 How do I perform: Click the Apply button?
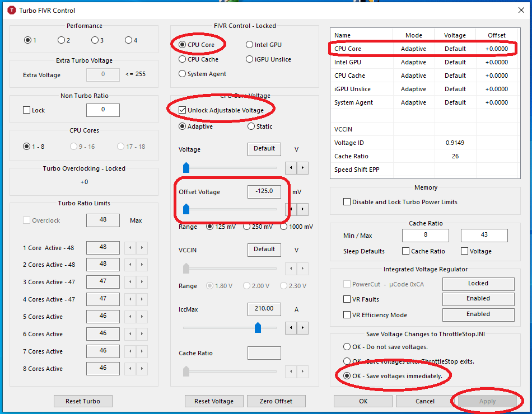click(487, 401)
